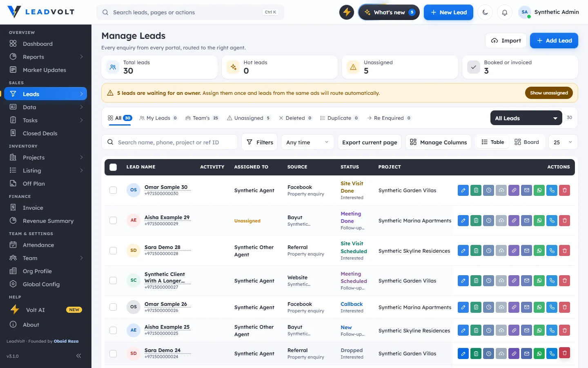Click Show unassigned button
588x368 pixels.
tap(549, 93)
